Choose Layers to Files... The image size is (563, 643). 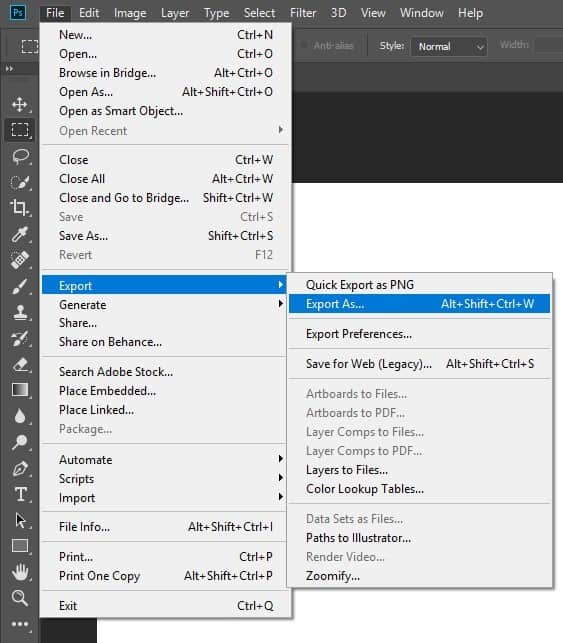(419, 470)
